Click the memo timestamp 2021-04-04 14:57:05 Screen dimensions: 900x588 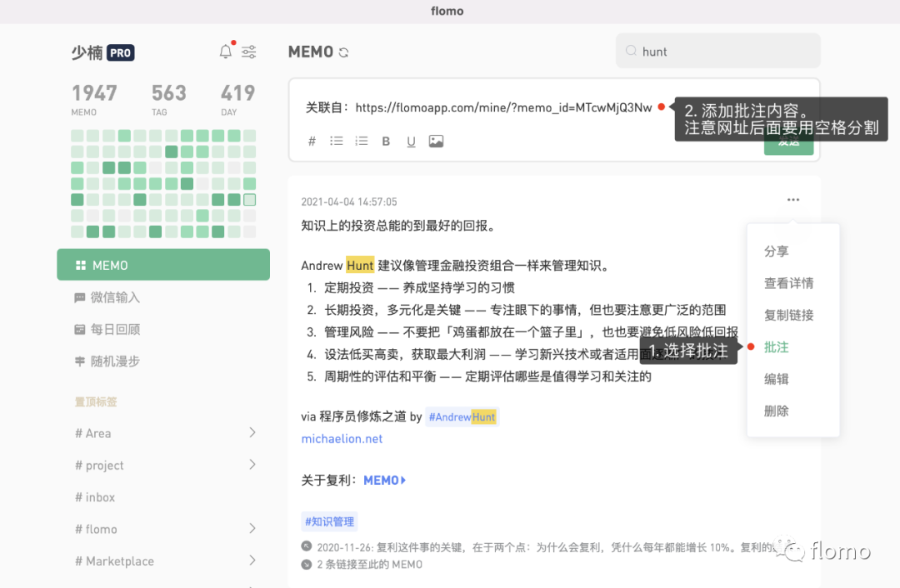[x=349, y=202]
